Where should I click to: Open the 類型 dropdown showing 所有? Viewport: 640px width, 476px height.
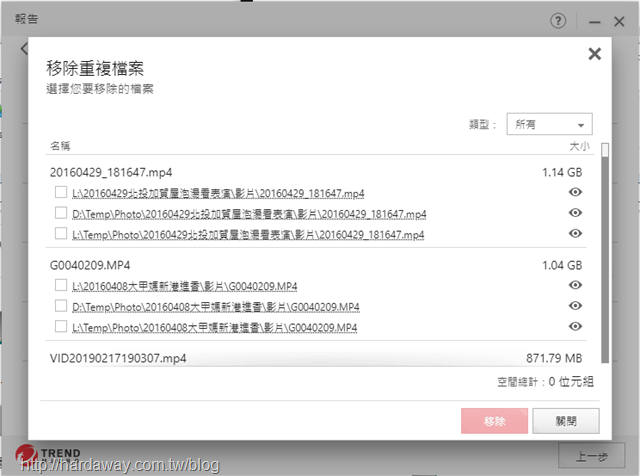tap(549, 124)
